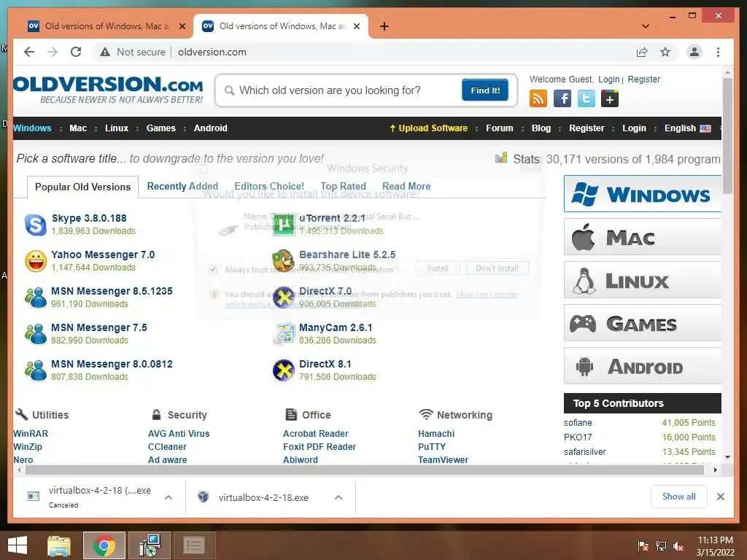Click the network tray icon
The image size is (747, 560).
[660, 546]
